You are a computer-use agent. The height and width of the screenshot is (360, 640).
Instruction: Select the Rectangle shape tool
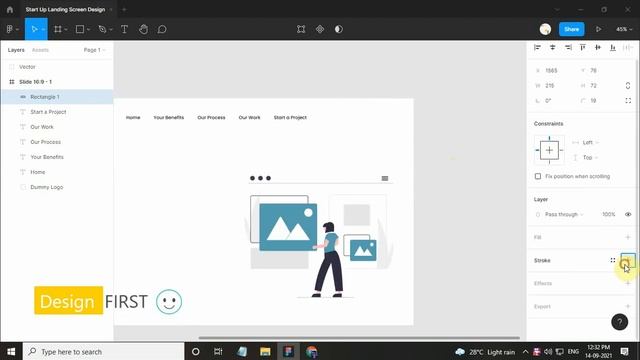(80, 29)
